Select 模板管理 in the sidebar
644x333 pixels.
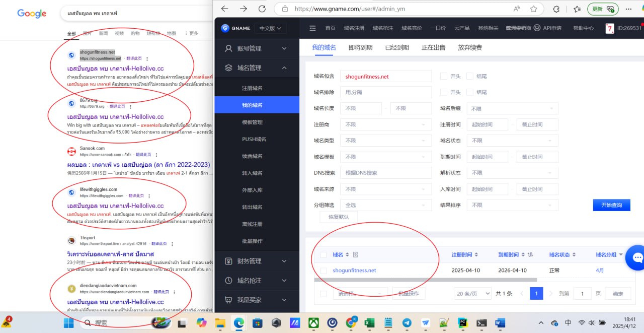tap(252, 122)
